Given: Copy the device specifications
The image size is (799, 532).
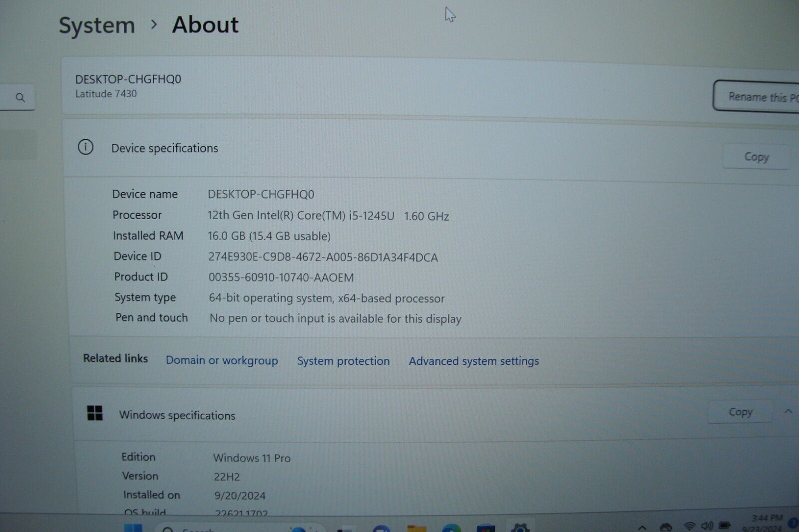Looking at the screenshot, I should tap(756, 157).
